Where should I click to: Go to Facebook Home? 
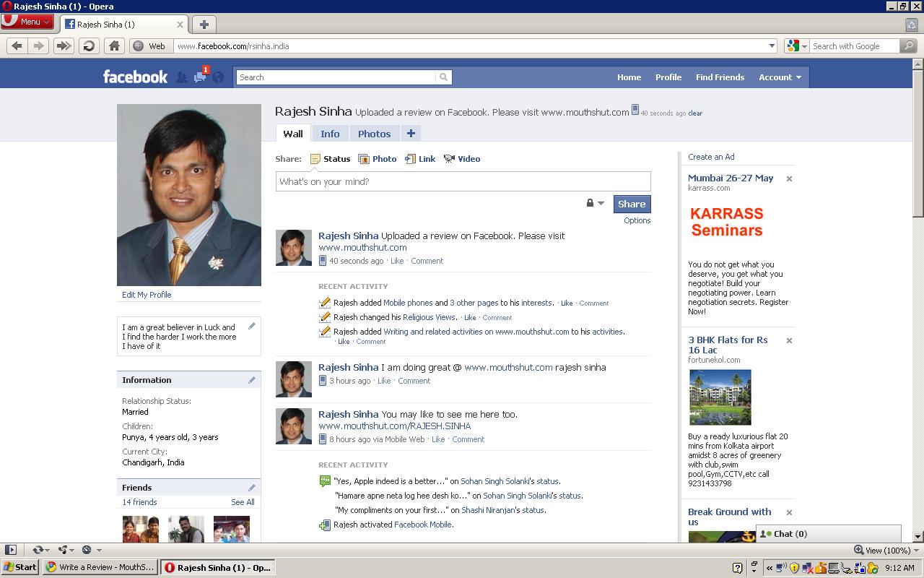tap(629, 77)
